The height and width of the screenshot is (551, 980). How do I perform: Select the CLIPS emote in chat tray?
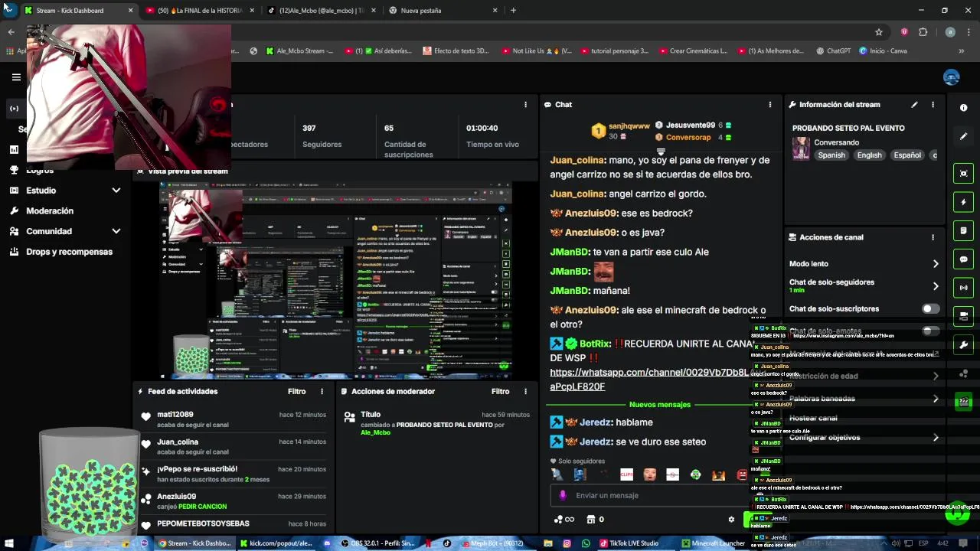tap(626, 474)
